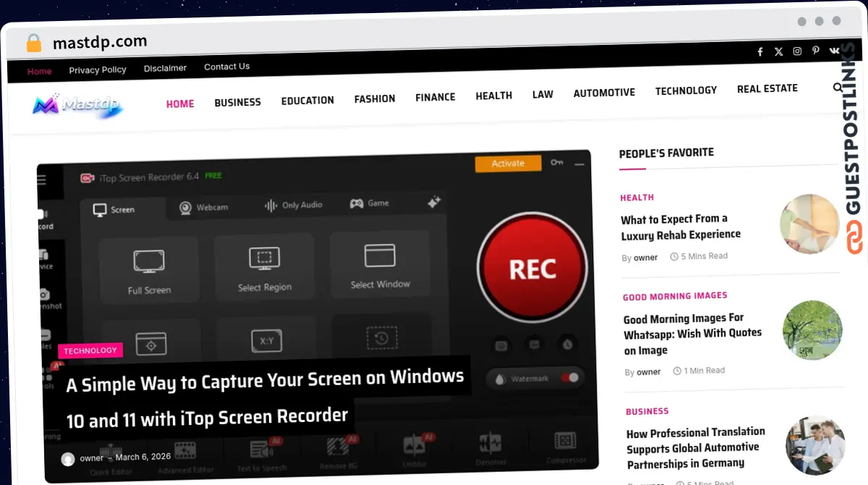Open the X (Twitter) social icon
Image resolution: width=868 pixels, height=485 pixels.
point(778,51)
